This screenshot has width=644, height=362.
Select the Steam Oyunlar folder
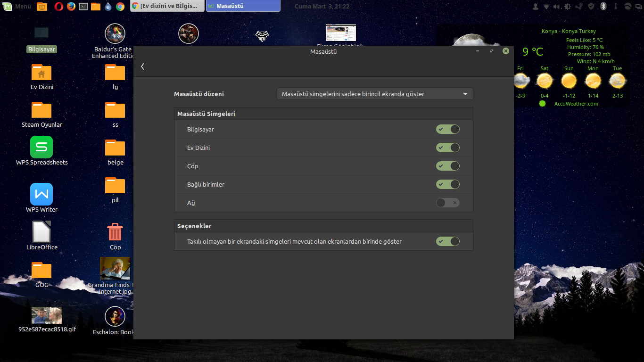pos(41,115)
